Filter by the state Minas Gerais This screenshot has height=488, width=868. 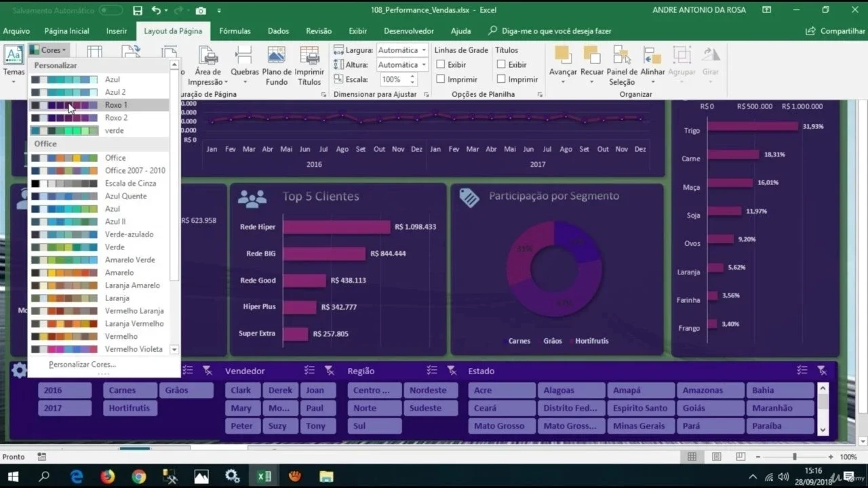tap(641, 426)
